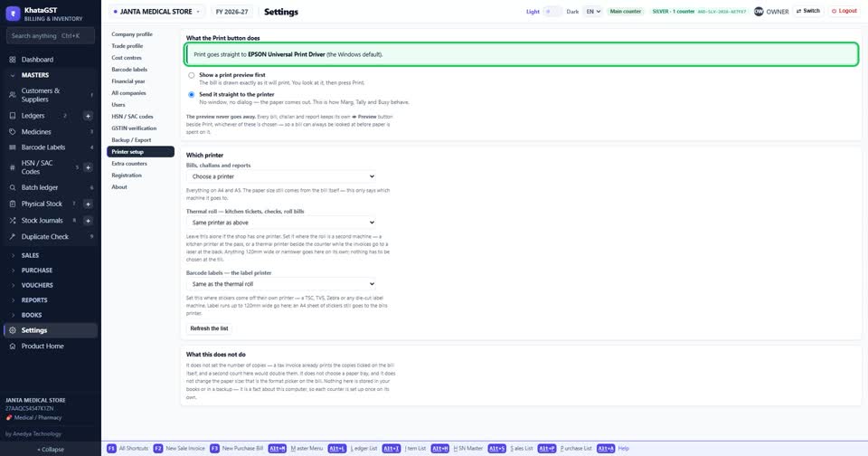This screenshot has height=456, width=868.
Task: Click the plus icon beside Ledgers
Action: pyautogui.click(x=88, y=116)
